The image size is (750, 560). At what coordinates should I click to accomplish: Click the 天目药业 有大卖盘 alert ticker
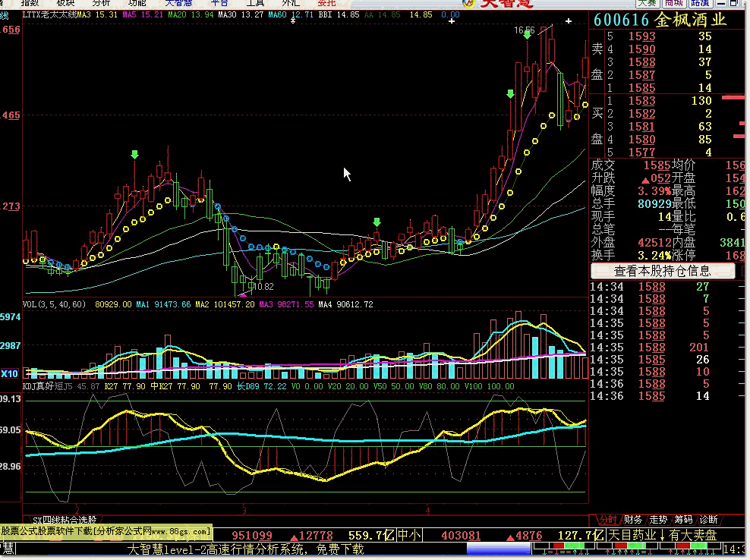662,535
